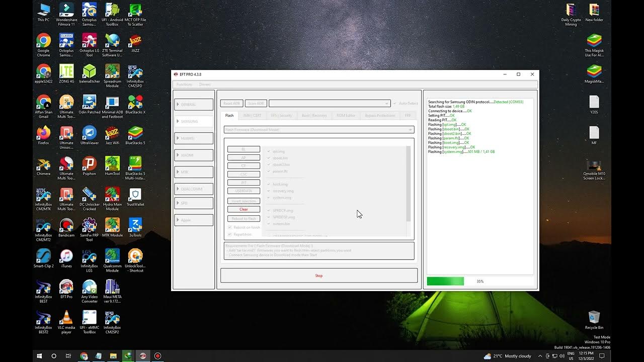Click the Scan ADB button
The image size is (644, 362).
pyautogui.click(x=256, y=104)
